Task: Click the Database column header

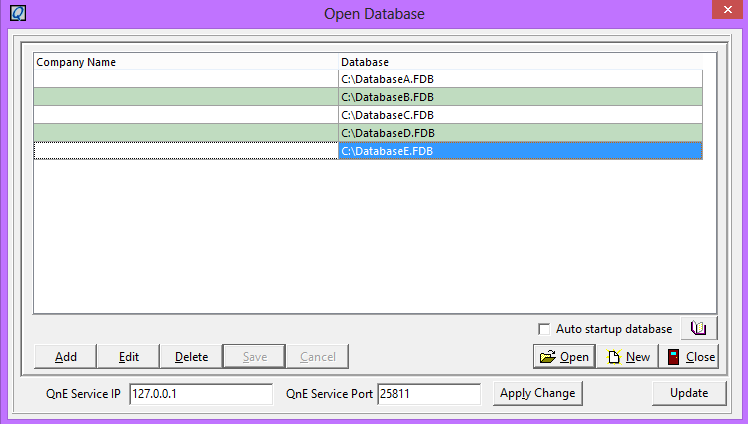Action: click(x=520, y=62)
